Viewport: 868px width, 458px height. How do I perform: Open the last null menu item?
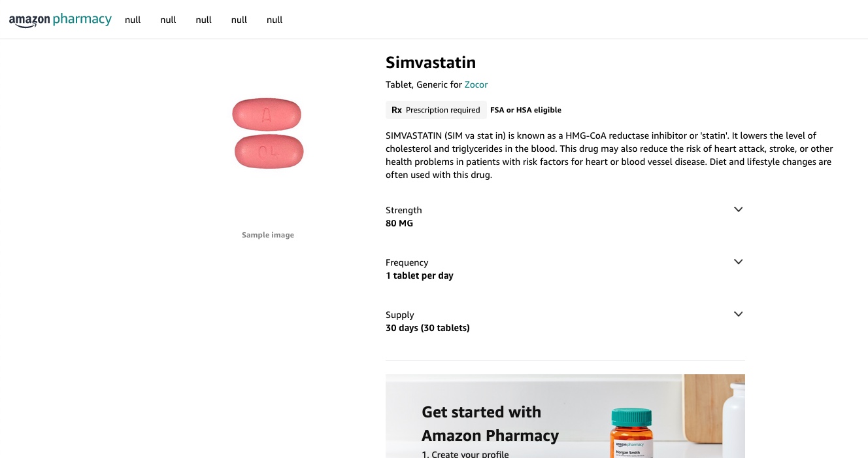click(275, 20)
